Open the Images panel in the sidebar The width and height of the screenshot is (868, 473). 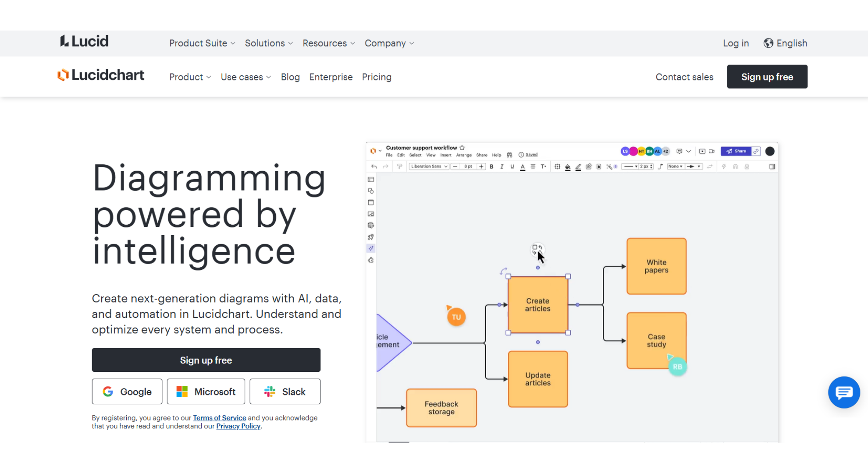(x=371, y=214)
